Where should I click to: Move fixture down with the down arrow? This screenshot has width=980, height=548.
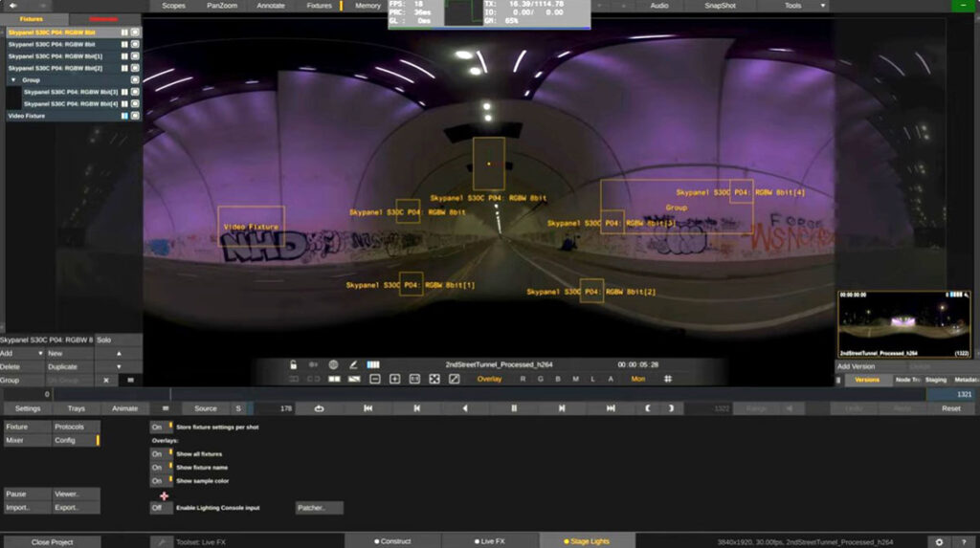click(119, 367)
